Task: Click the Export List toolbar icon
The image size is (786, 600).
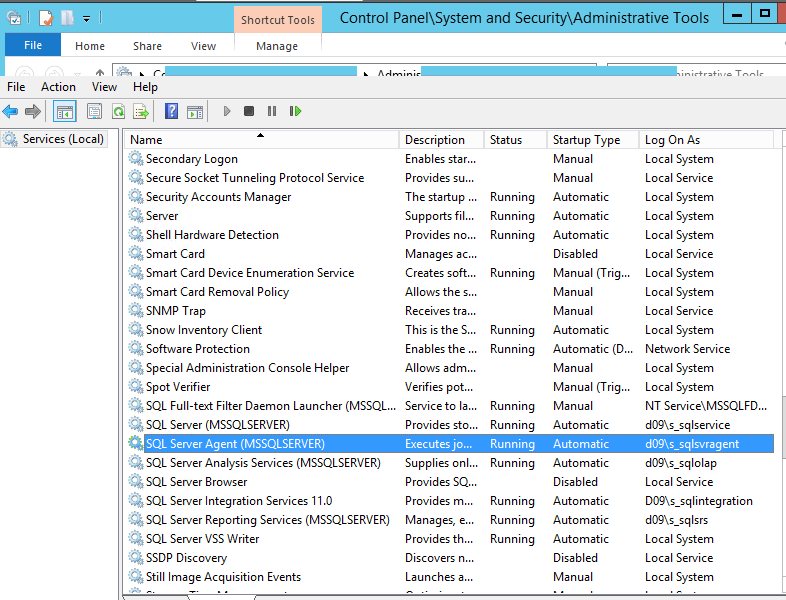Action: [x=141, y=111]
